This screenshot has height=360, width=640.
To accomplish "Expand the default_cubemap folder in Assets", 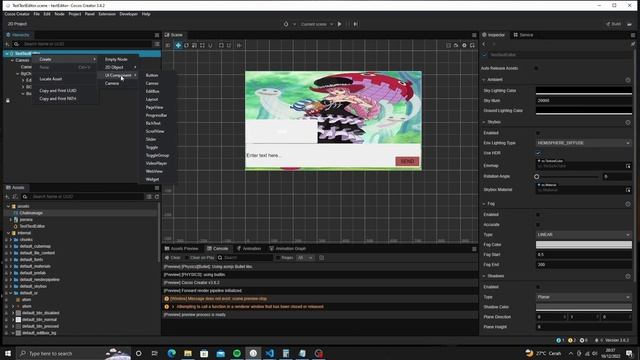I will click(11, 247).
